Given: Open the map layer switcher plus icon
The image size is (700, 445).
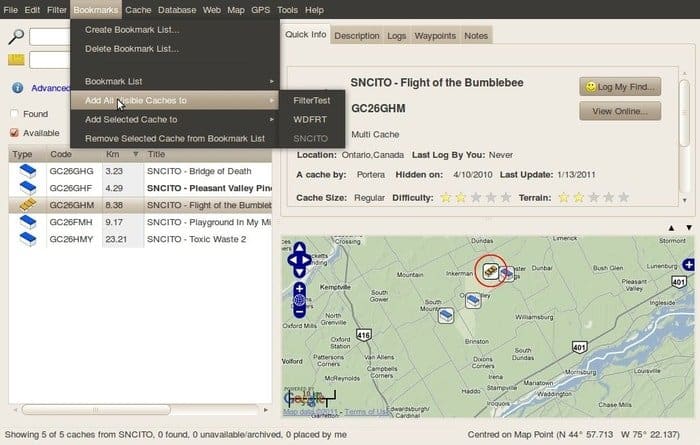Looking at the screenshot, I should [688, 265].
